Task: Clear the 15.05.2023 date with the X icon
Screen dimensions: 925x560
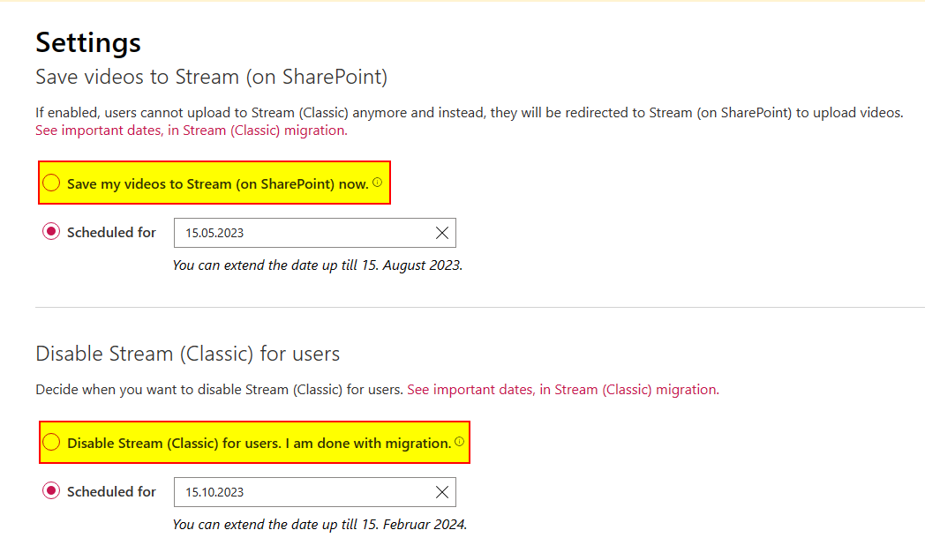Action: pyautogui.click(x=442, y=233)
